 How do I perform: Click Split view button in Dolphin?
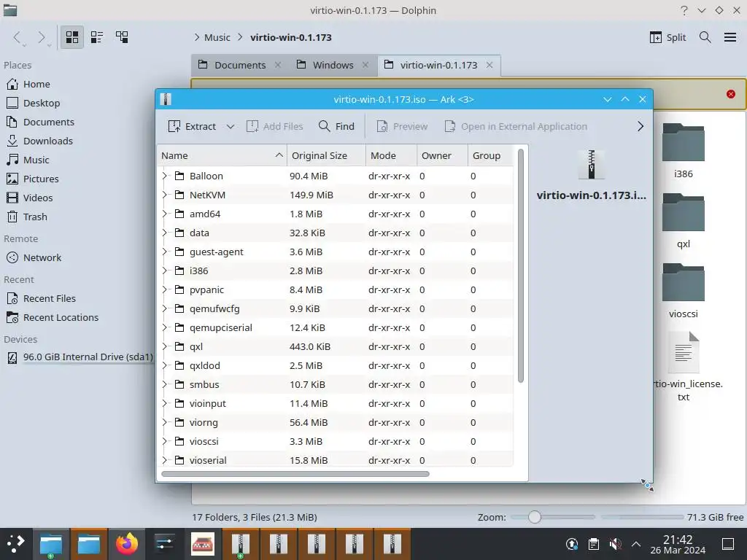pyautogui.click(x=668, y=37)
